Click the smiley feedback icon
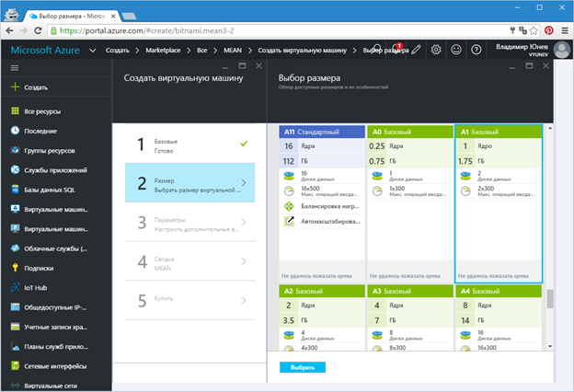Screen dimensions: 574x392 pyautogui.click(x=455, y=50)
